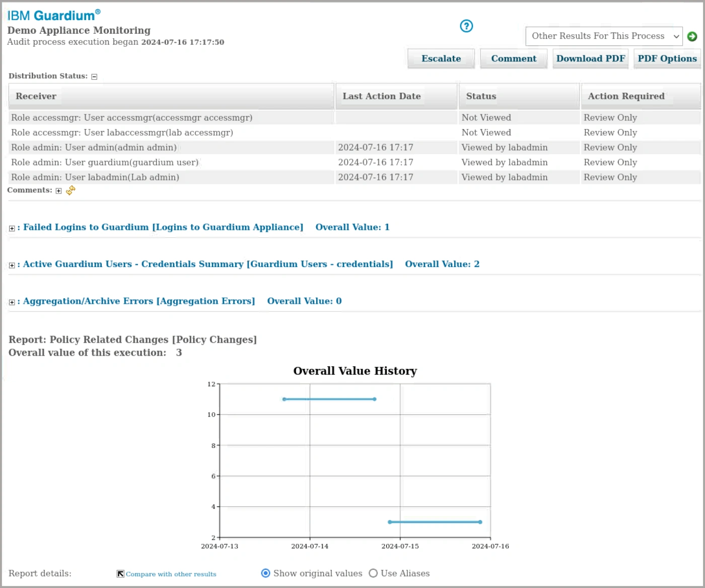
Task: Click last data point at value 3 on chart
Action: click(480, 522)
